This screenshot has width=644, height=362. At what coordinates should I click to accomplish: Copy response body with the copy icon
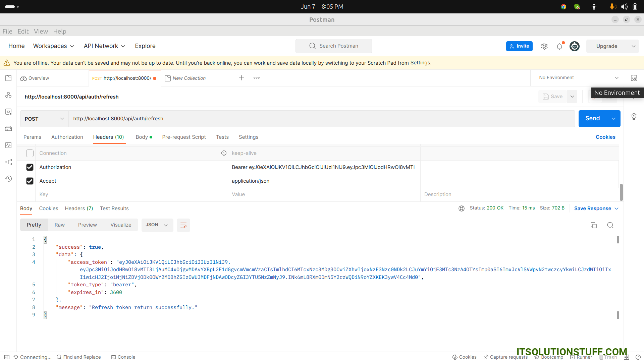593,225
